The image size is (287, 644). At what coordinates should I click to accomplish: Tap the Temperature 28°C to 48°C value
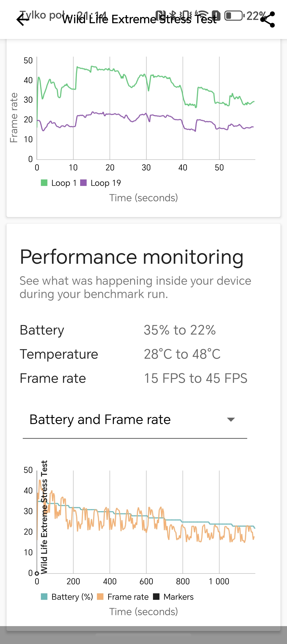[182, 354]
